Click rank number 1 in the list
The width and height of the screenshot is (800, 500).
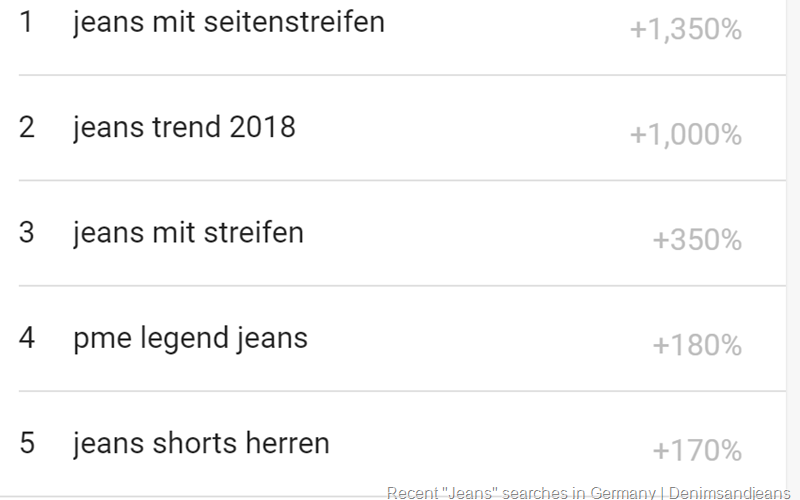click(27, 23)
